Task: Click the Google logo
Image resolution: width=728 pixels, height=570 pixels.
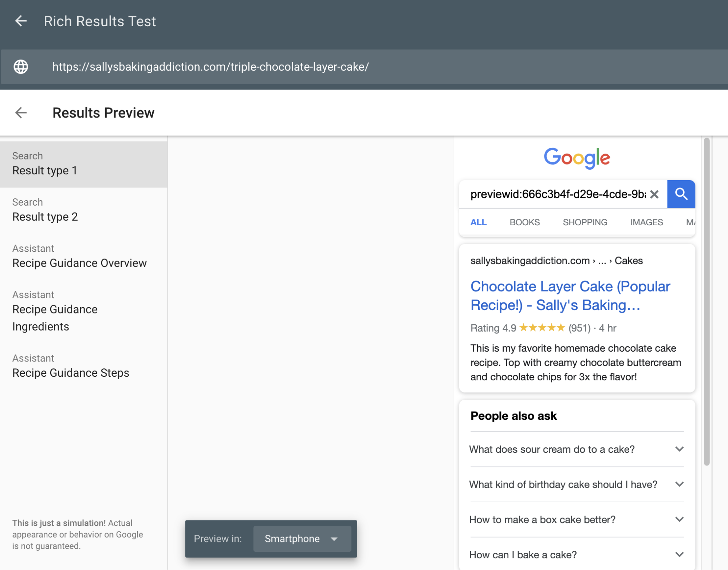Action: (x=577, y=158)
